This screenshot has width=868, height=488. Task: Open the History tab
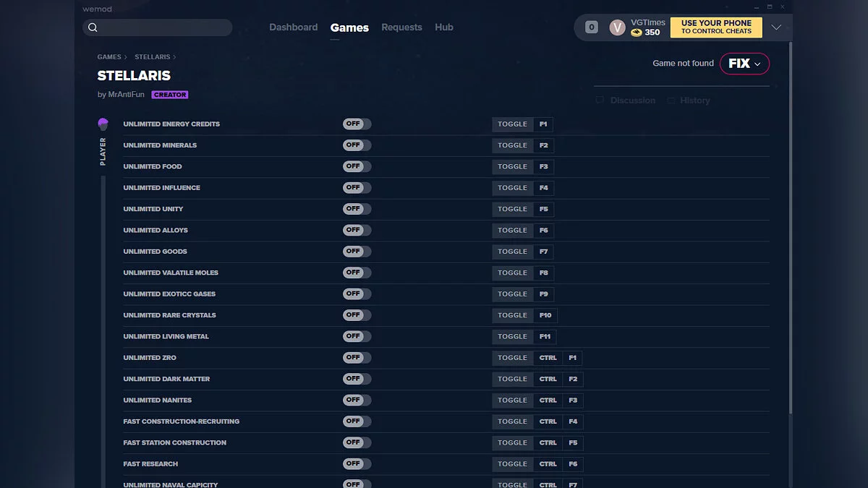(694, 100)
